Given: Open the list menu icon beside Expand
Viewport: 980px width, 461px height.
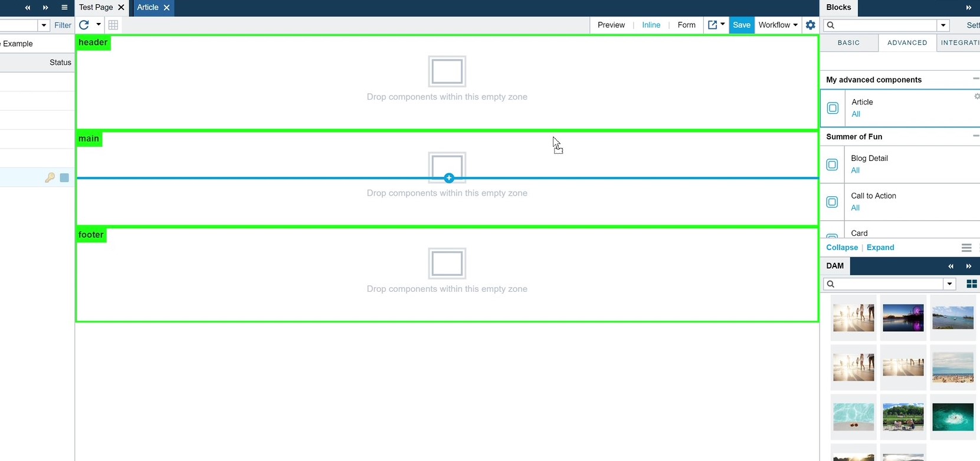Looking at the screenshot, I should point(966,248).
